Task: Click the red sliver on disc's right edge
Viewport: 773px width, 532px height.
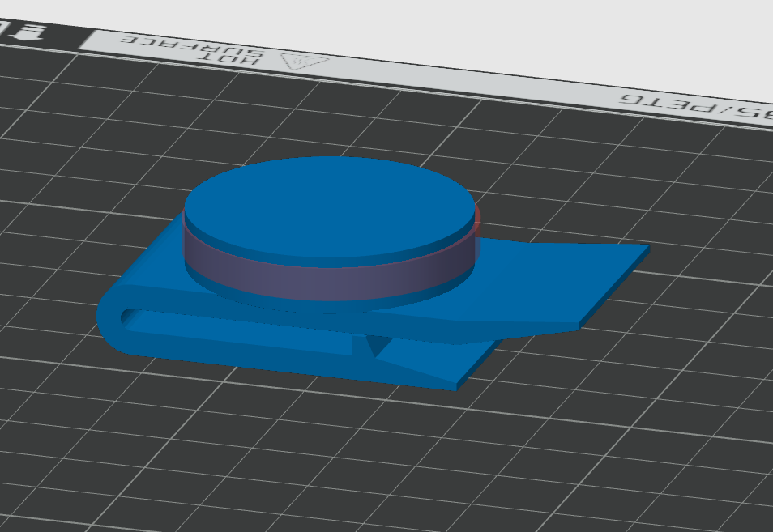Action: point(477,218)
